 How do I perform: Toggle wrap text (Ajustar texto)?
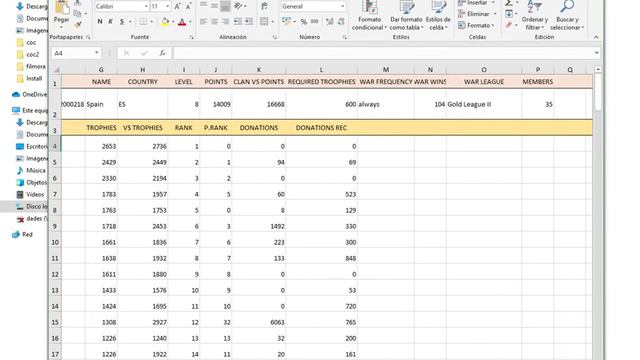click(264, 6)
